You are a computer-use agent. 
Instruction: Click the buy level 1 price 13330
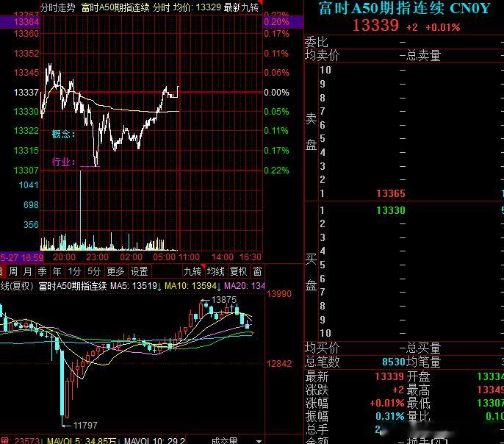point(391,210)
